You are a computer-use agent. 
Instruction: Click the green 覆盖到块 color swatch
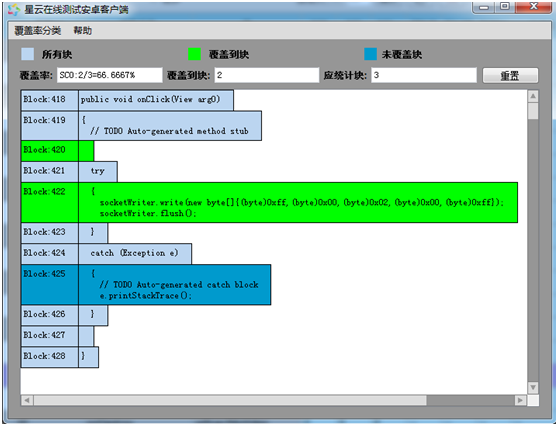[x=194, y=54]
